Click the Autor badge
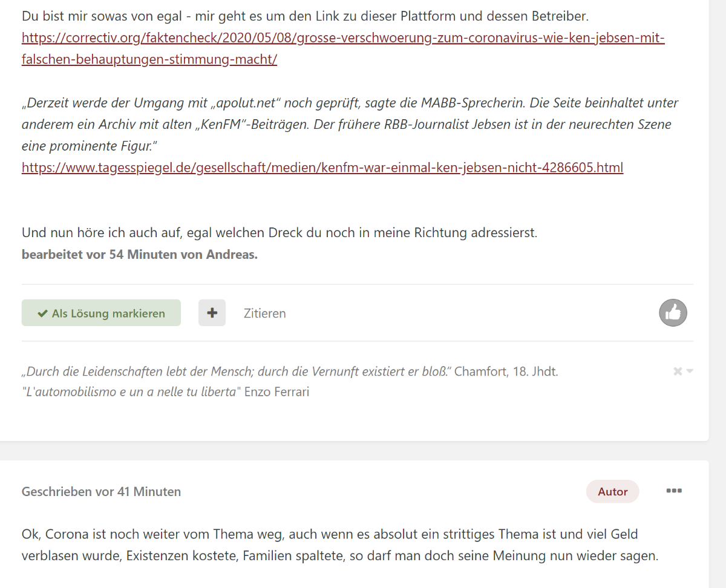The image size is (726, 588). click(x=612, y=492)
